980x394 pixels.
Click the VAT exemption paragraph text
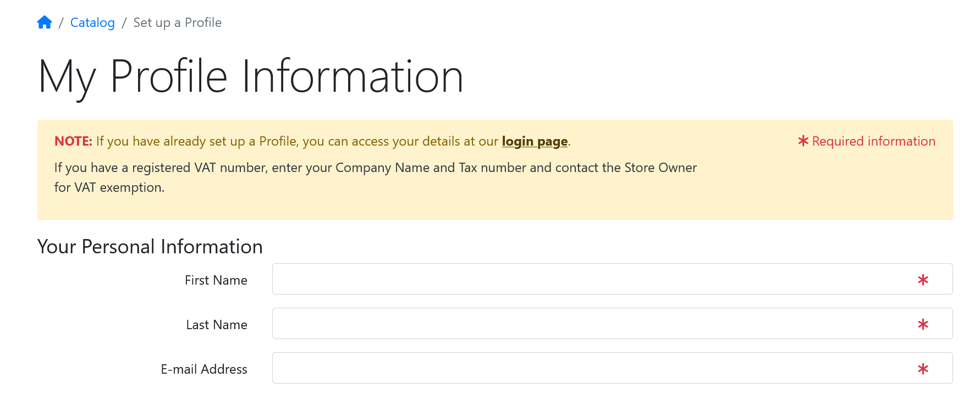click(x=376, y=177)
